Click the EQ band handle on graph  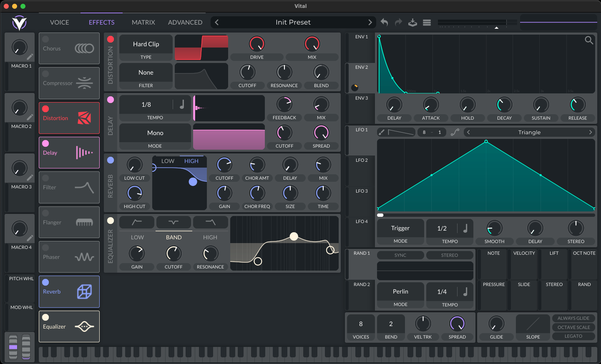pos(294,236)
